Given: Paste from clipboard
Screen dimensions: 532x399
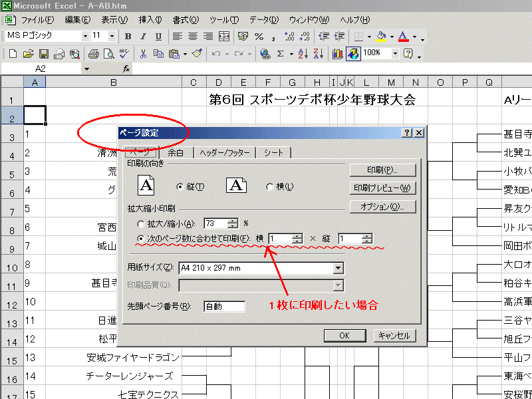Looking at the screenshot, I should click(174, 54).
